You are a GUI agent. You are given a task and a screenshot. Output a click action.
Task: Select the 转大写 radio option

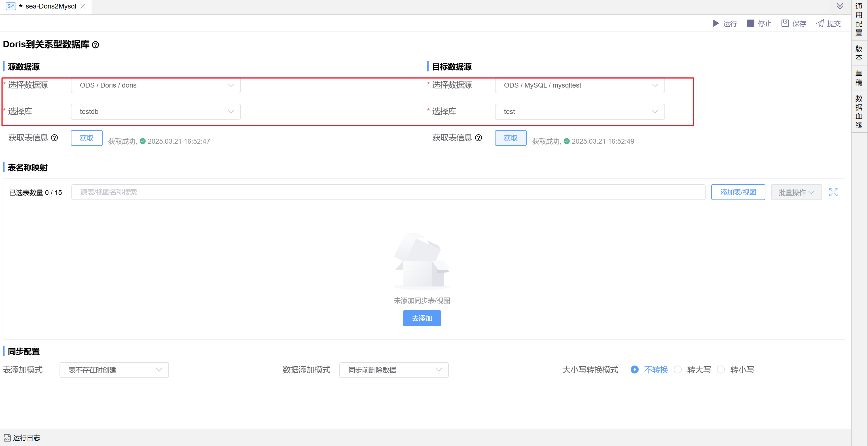678,369
